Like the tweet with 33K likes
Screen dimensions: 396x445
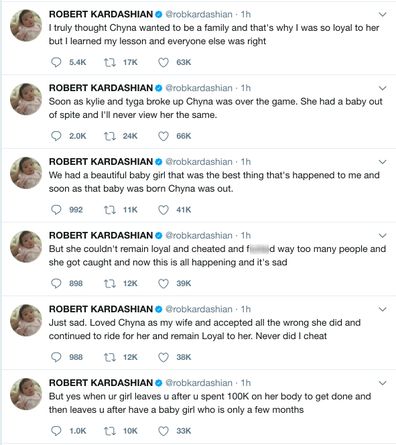(x=163, y=431)
